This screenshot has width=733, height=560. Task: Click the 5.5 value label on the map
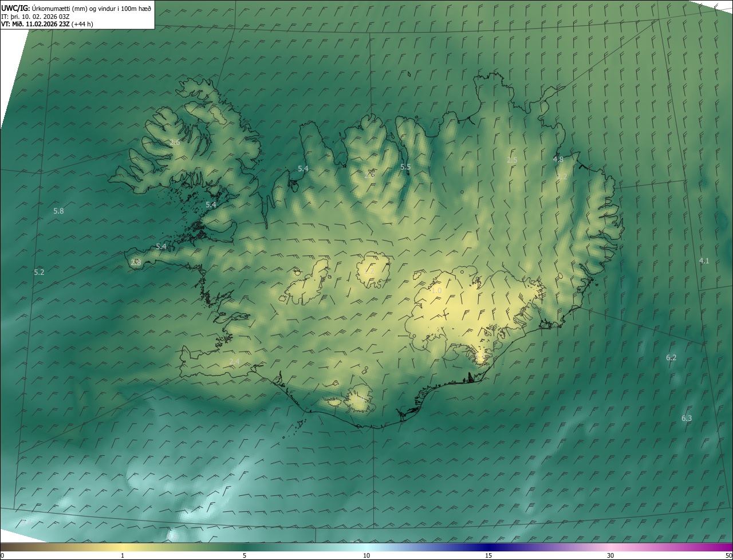(x=405, y=167)
